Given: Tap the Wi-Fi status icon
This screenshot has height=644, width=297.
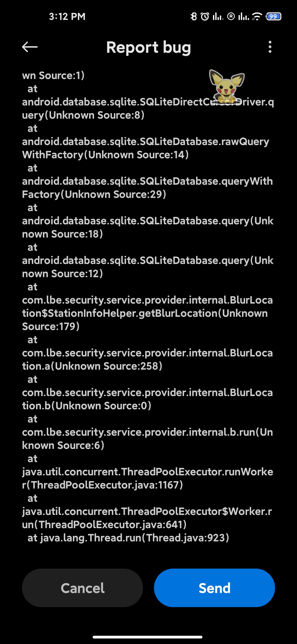Looking at the screenshot, I should point(257,17).
